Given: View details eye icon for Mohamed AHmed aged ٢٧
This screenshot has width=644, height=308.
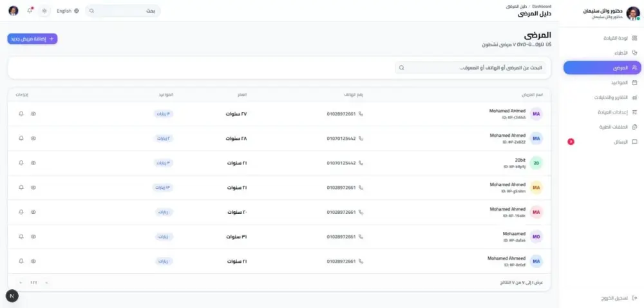Looking at the screenshot, I should click(x=33, y=114).
